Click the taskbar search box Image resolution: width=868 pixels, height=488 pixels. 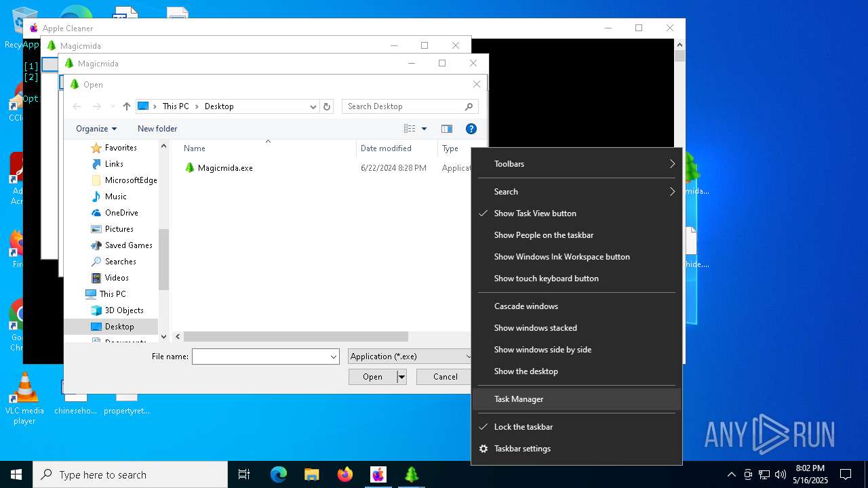[130, 474]
